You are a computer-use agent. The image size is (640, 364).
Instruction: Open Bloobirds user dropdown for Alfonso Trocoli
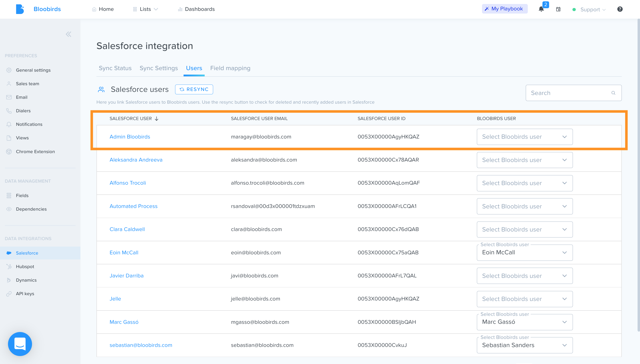(525, 183)
